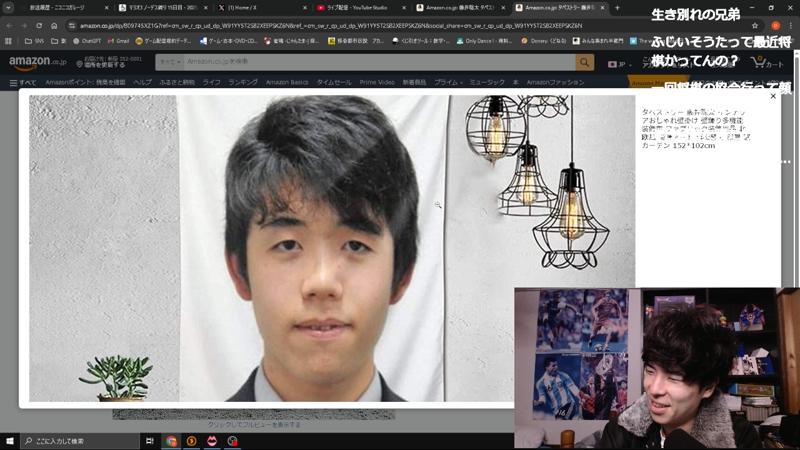Open the Amazon shopping cart
800x450 pixels.
[767, 63]
